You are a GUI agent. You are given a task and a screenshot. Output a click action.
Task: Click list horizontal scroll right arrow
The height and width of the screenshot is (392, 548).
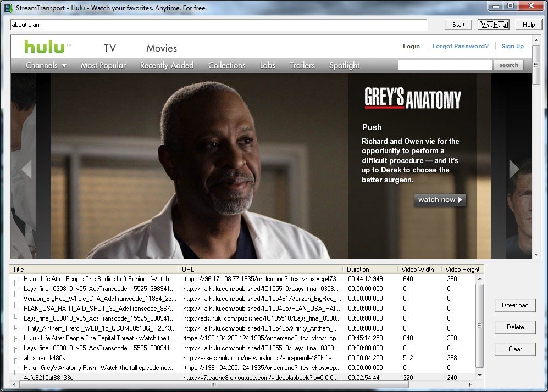pyautogui.click(x=470, y=384)
